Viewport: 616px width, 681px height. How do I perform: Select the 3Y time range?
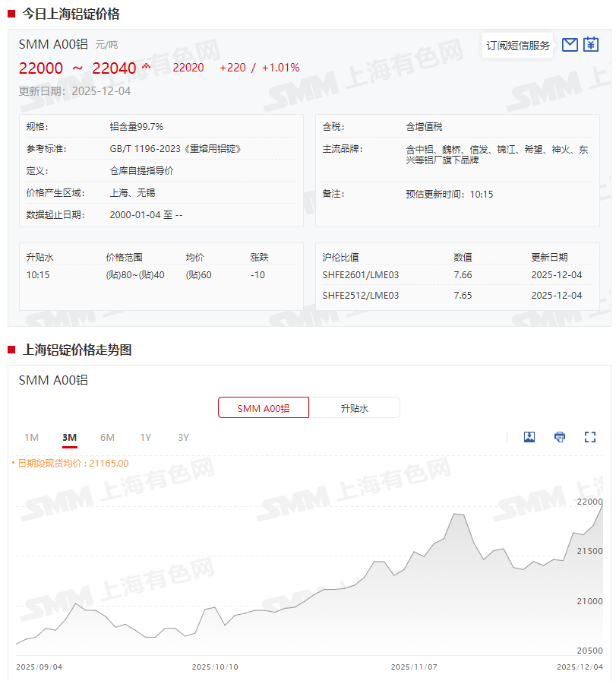tap(184, 437)
